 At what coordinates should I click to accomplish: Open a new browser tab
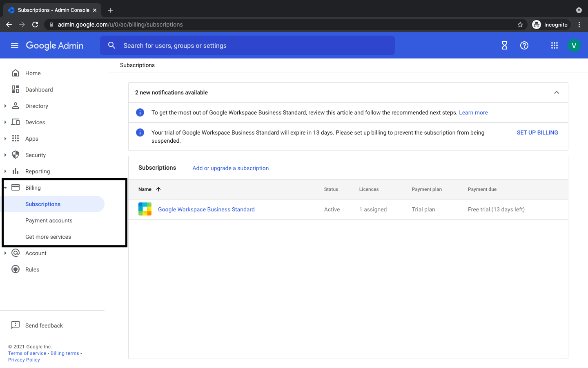110,10
